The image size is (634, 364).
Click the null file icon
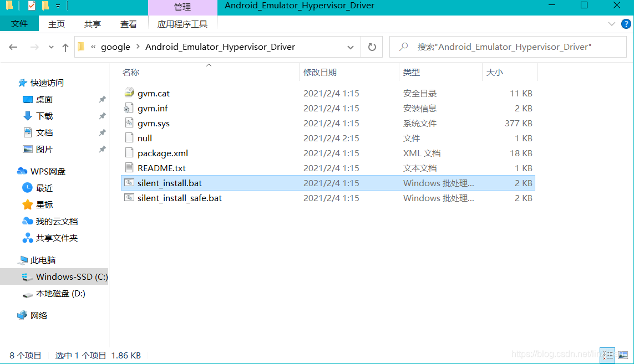click(129, 138)
